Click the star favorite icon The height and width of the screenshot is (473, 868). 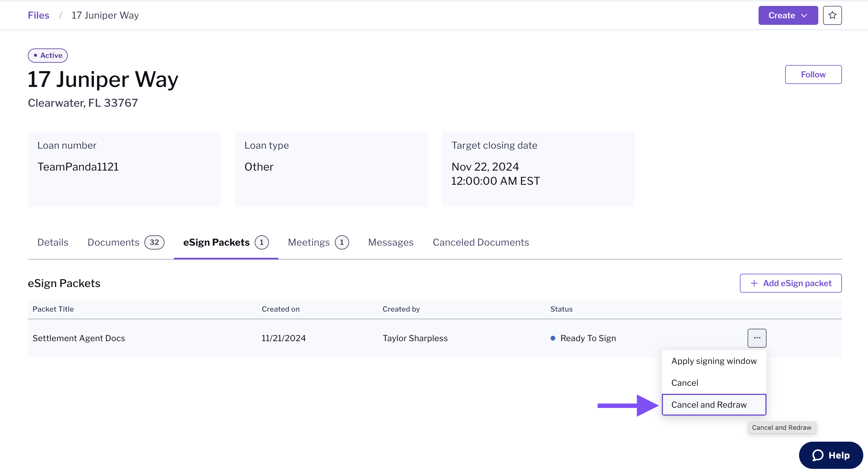pyautogui.click(x=832, y=15)
